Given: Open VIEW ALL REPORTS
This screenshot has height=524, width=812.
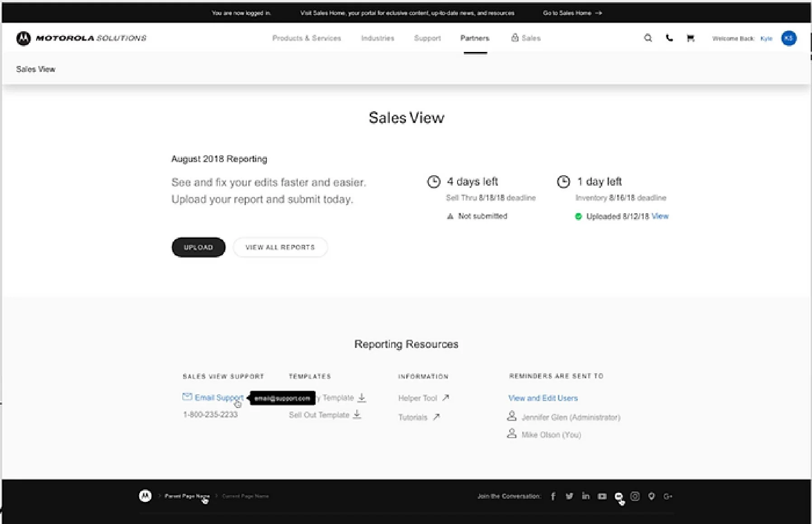Looking at the screenshot, I should 280,247.
